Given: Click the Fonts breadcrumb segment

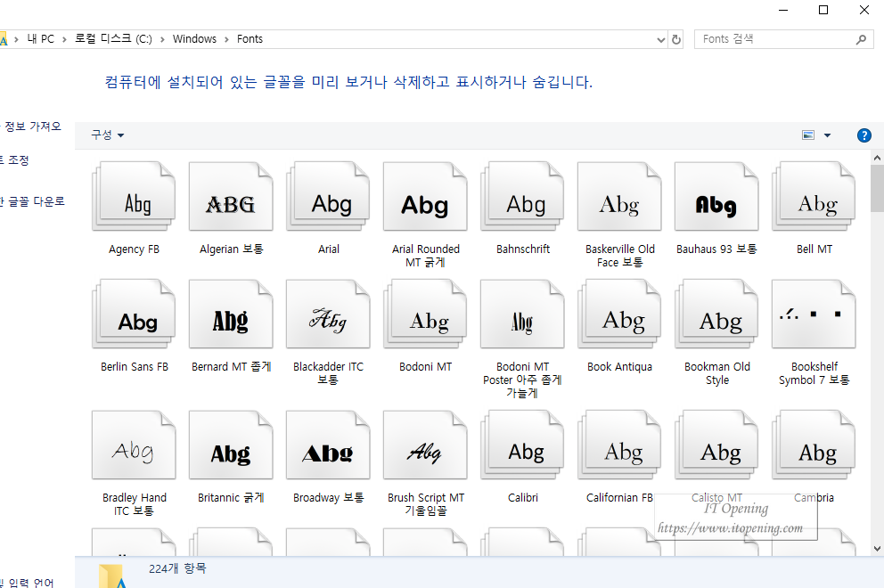Looking at the screenshot, I should (250, 39).
